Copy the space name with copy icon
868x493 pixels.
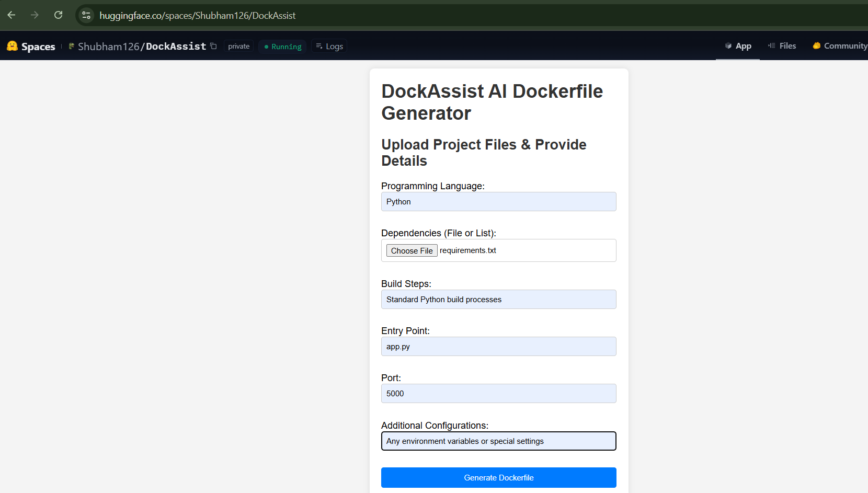coord(213,46)
